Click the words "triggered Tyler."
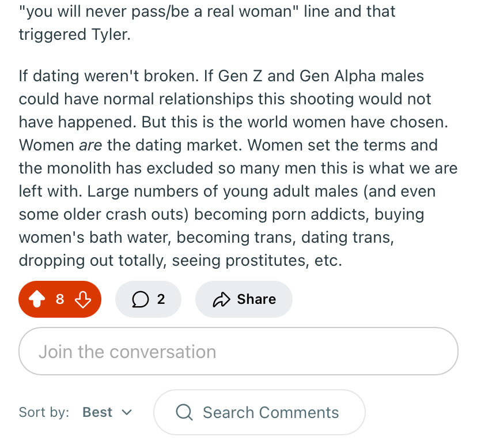 point(74,35)
